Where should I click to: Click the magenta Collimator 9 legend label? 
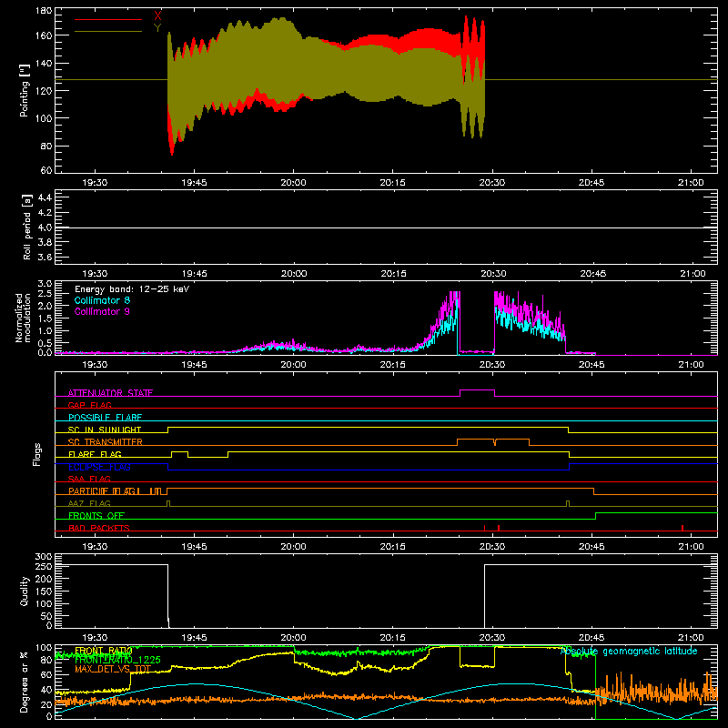102,311
